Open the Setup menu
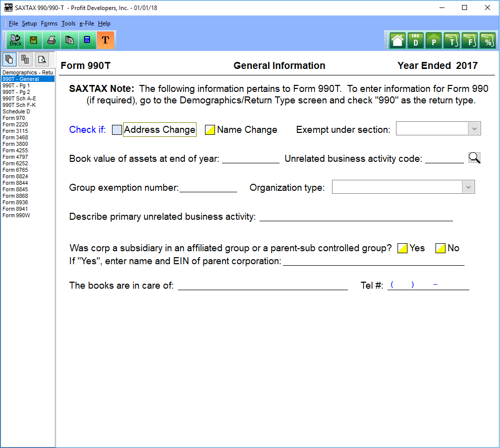This screenshot has width=500, height=448. coord(29,23)
